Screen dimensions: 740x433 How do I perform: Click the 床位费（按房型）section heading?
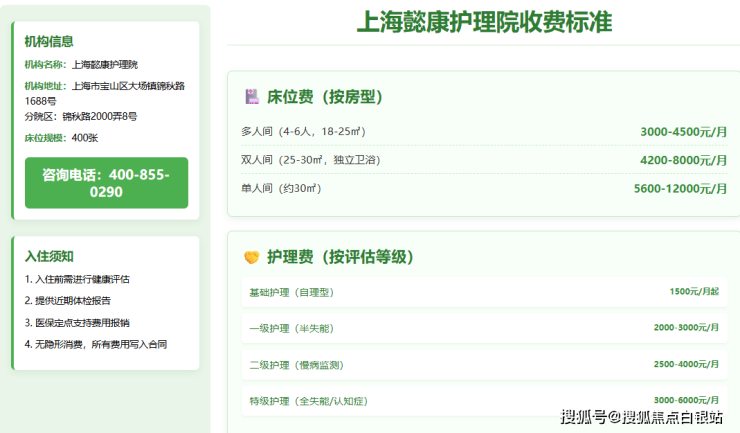pyautogui.click(x=325, y=97)
